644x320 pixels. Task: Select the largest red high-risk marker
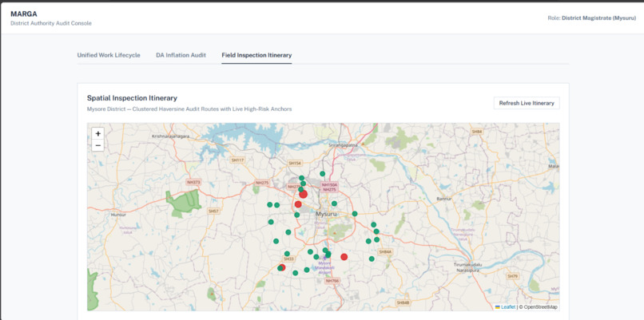[303, 194]
